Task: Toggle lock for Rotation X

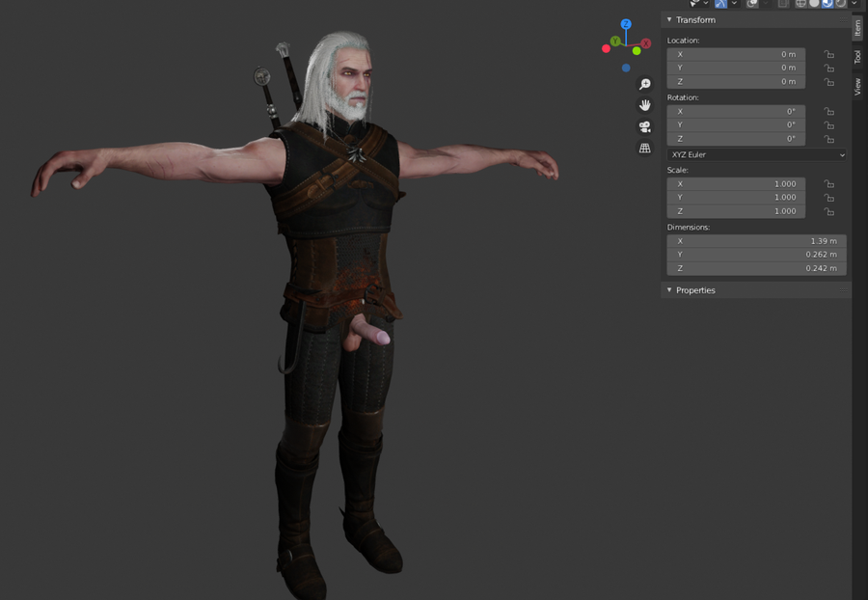Action: coord(828,111)
